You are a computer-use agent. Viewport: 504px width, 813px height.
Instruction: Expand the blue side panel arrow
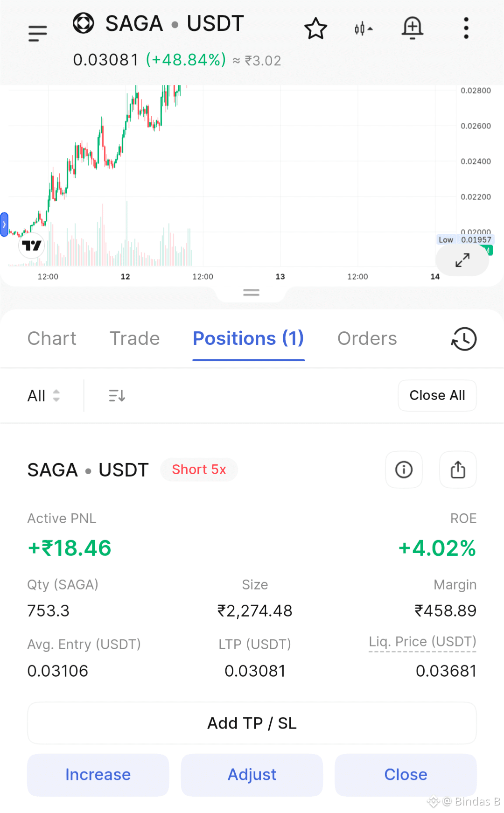tap(4, 224)
